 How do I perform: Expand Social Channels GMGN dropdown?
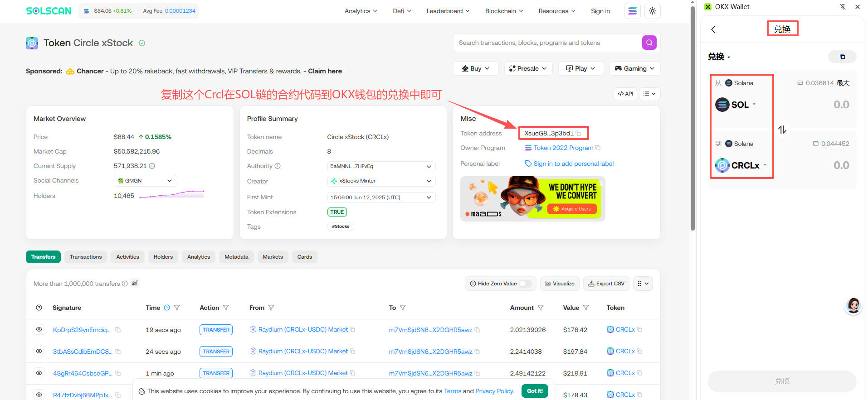pyautogui.click(x=145, y=180)
